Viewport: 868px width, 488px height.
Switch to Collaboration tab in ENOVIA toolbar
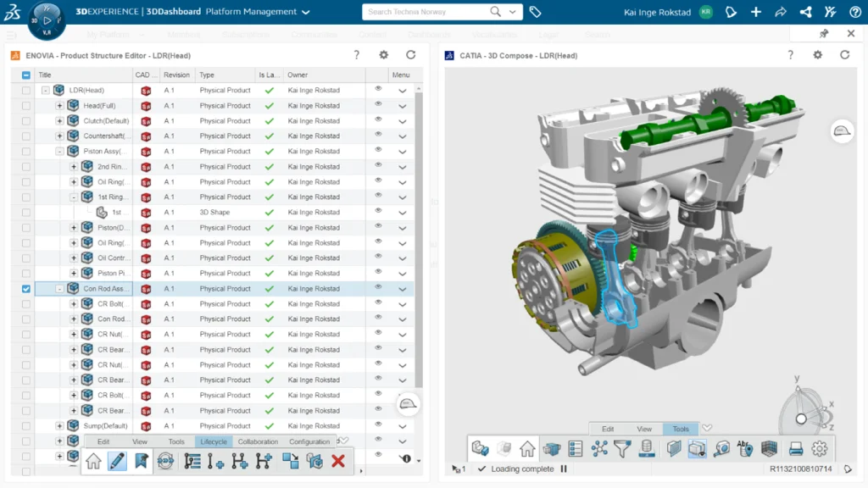258,441
